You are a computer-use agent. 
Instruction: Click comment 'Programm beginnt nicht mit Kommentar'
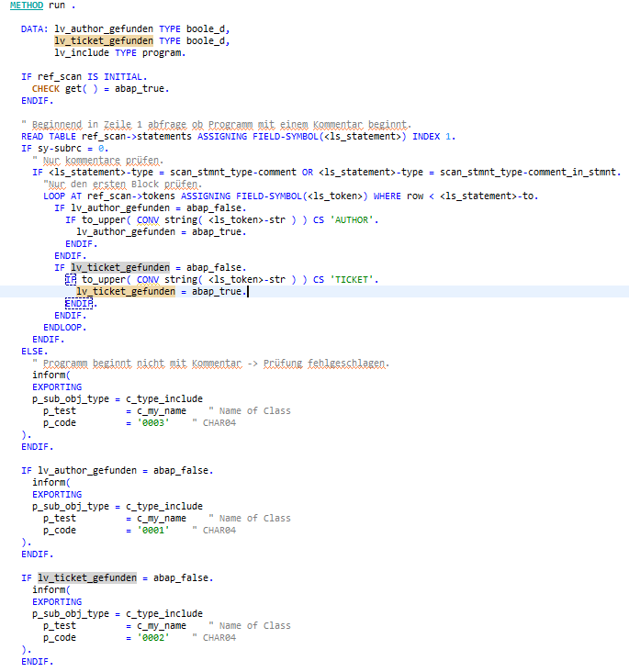coord(142,364)
